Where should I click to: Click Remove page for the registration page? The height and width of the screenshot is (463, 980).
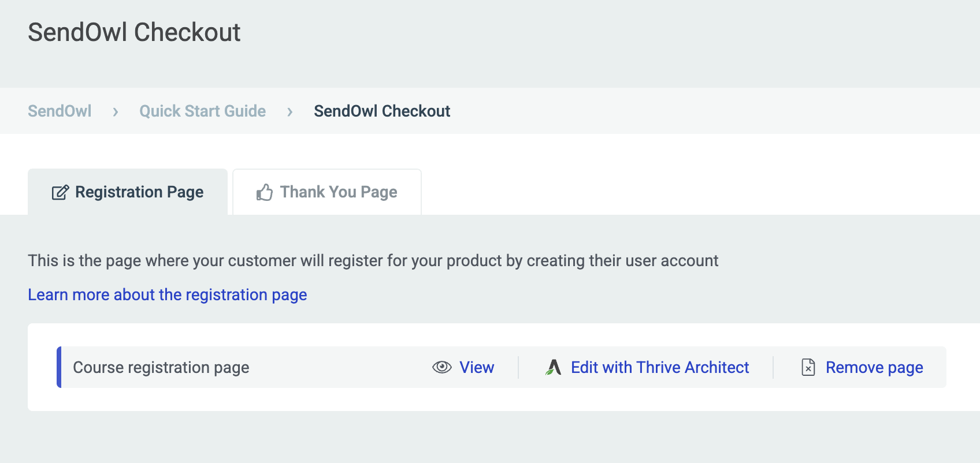tap(874, 367)
